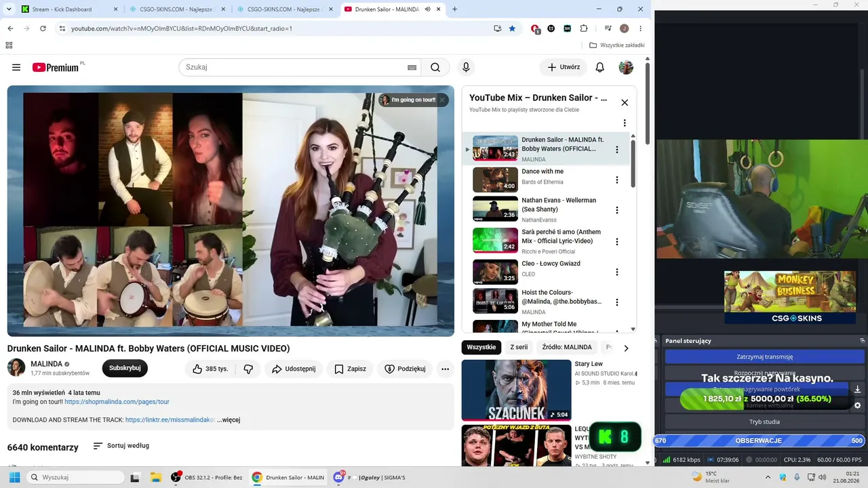
Task: Switch to the first CSGO-SKINS.COM tab
Action: click(177, 9)
